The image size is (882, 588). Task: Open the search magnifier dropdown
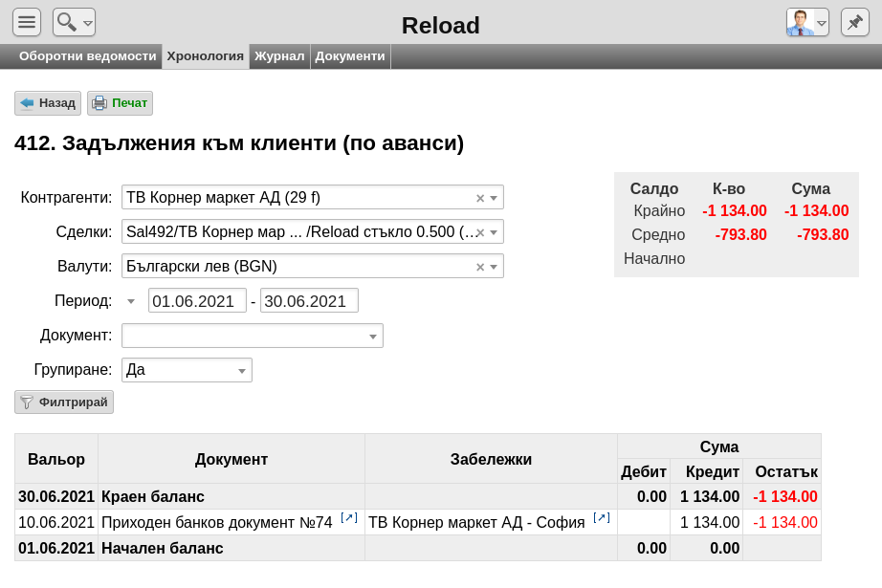click(x=75, y=23)
